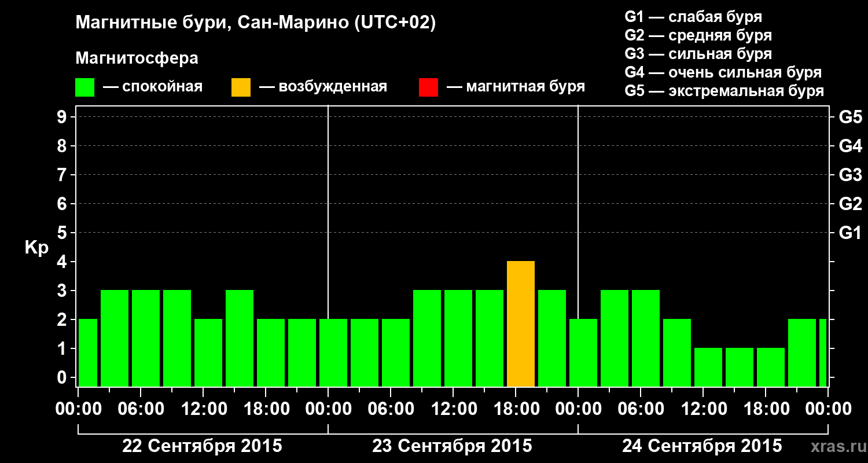Click the 'G5' label on right axis

coord(850,117)
